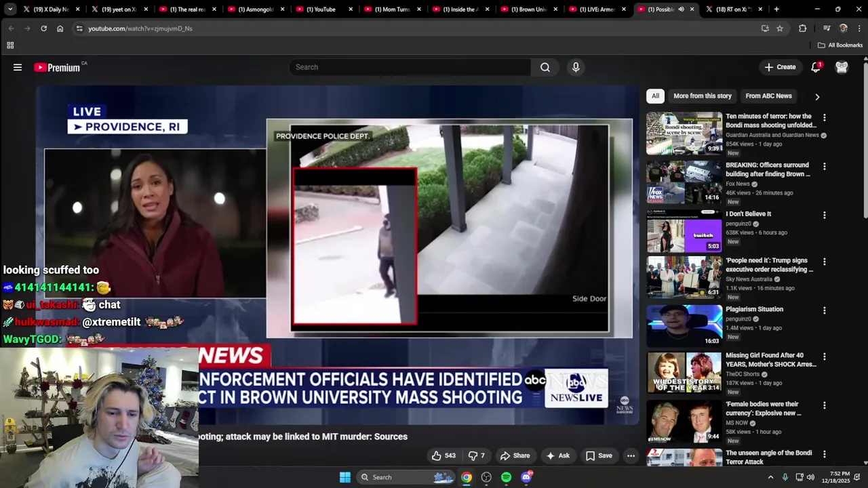Open Chrome media controls icon
Screen dimensions: 868x488
tap(827, 28)
